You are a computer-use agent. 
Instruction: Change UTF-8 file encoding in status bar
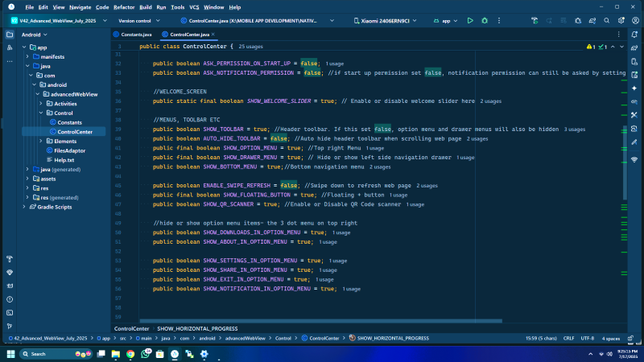click(588, 338)
